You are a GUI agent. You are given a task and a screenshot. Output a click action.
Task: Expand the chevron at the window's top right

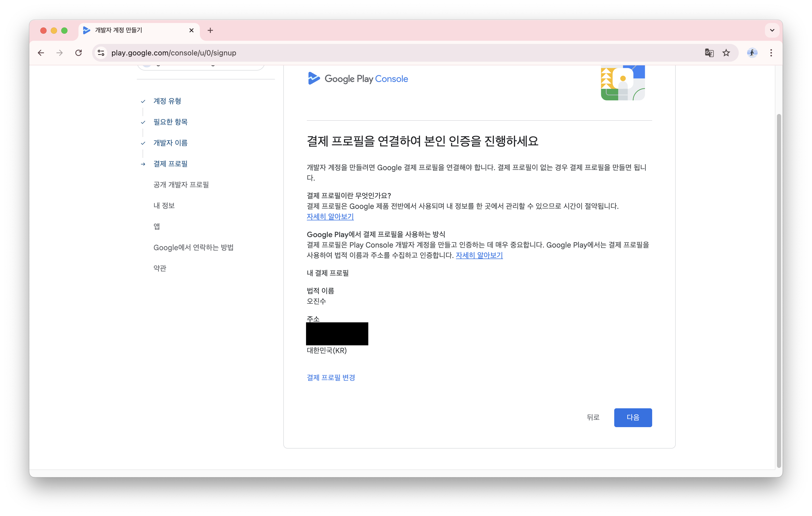click(772, 30)
